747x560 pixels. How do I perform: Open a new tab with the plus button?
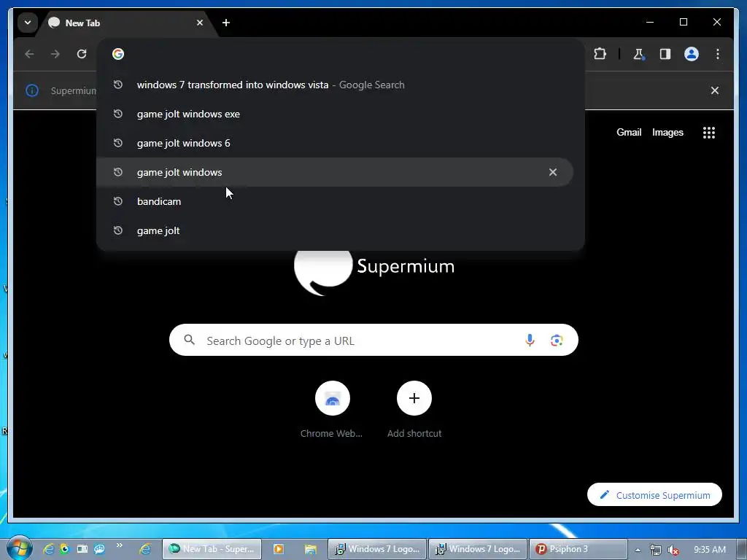[x=226, y=23]
